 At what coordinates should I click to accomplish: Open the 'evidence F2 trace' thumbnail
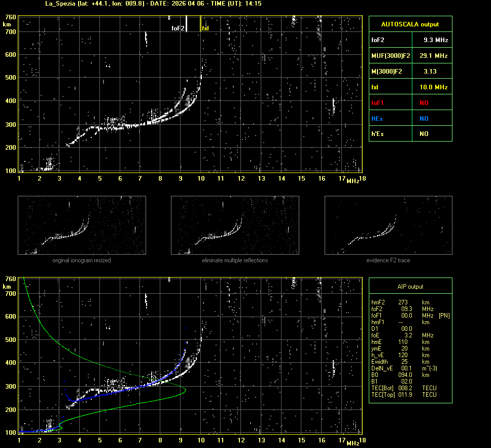click(x=388, y=225)
